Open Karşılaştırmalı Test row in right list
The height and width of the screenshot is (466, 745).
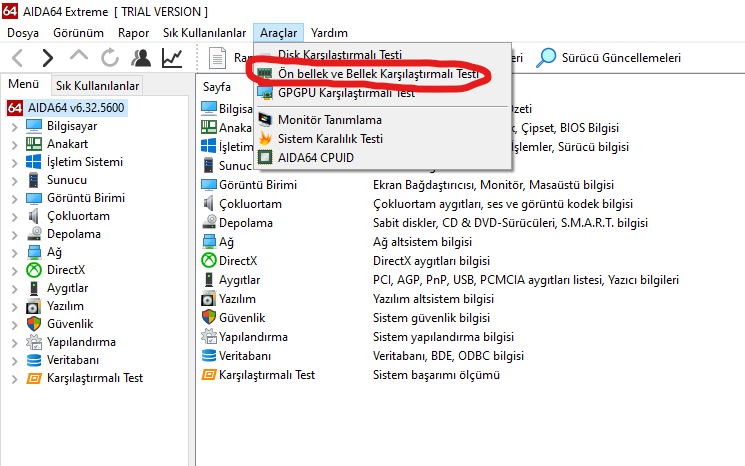[267, 375]
